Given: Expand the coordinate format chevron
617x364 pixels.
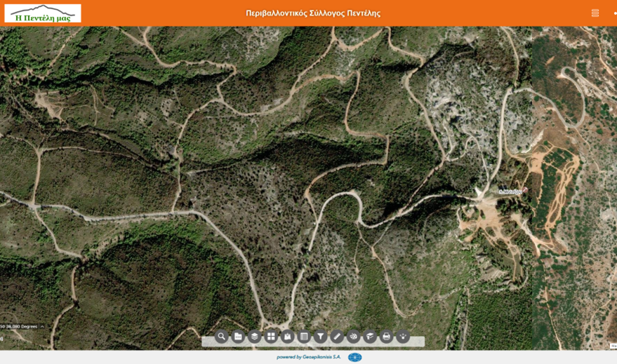Looking at the screenshot, I should pos(42,327).
